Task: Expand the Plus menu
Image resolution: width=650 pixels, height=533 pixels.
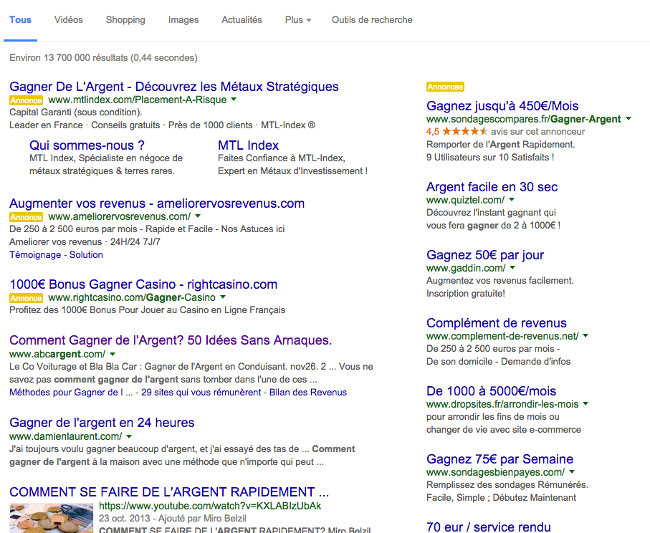Action: click(298, 20)
